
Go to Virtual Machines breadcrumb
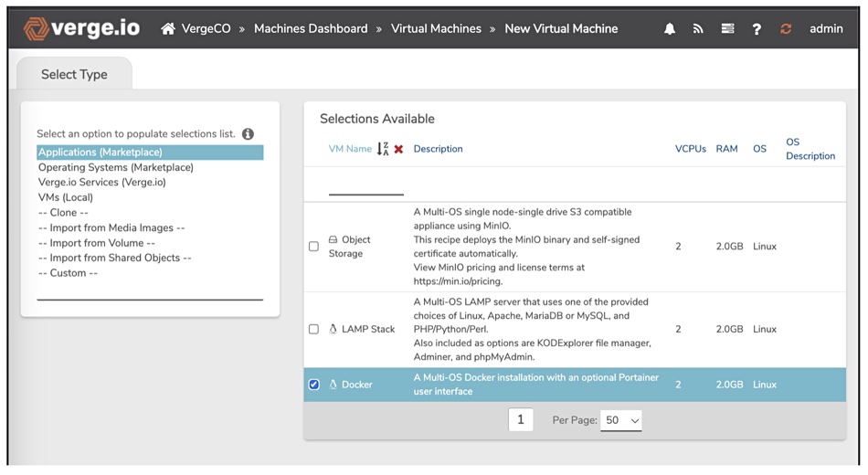(x=436, y=29)
